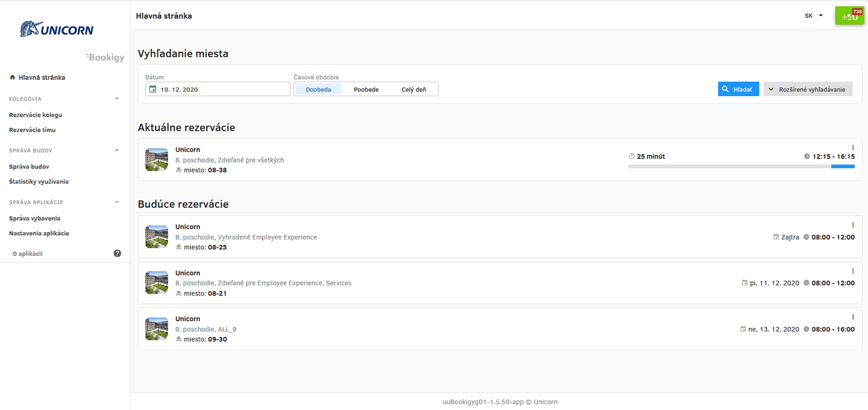The width and height of the screenshot is (868, 410).
Task: Click the seat icon next to miesto 08-21
Action: (x=178, y=293)
